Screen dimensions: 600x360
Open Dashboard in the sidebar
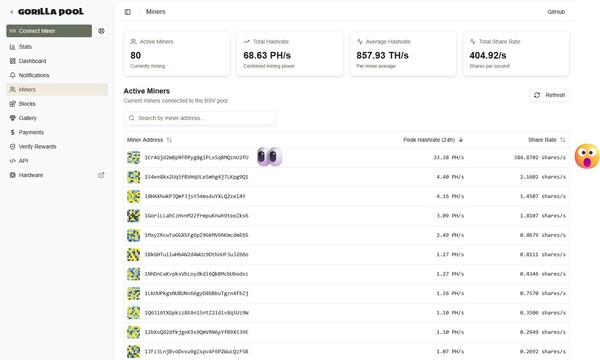[57, 61]
